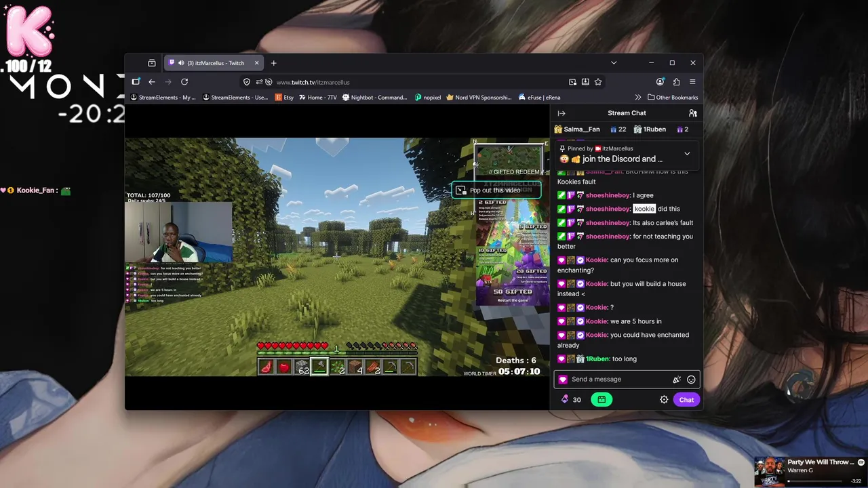The image size is (868, 488).
Task: Expand the Other Bookmarks folder
Action: (673, 98)
